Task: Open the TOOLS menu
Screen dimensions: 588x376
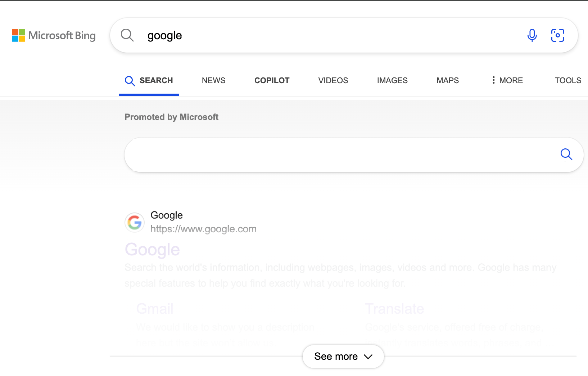Action: (568, 80)
